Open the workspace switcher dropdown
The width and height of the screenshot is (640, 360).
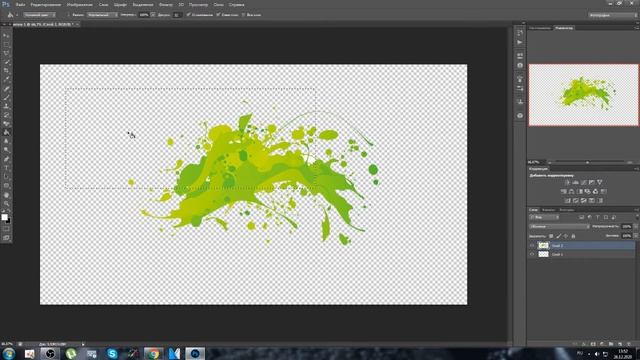point(613,15)
